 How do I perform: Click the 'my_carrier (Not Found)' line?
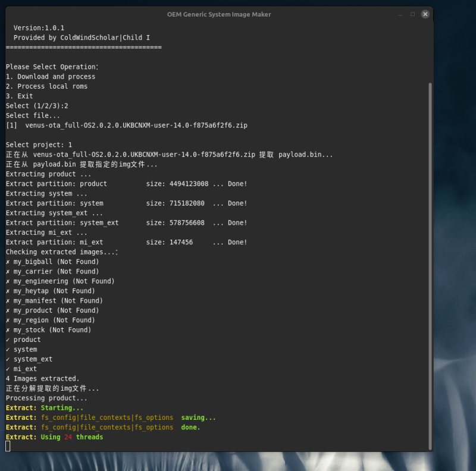(52, 271)
